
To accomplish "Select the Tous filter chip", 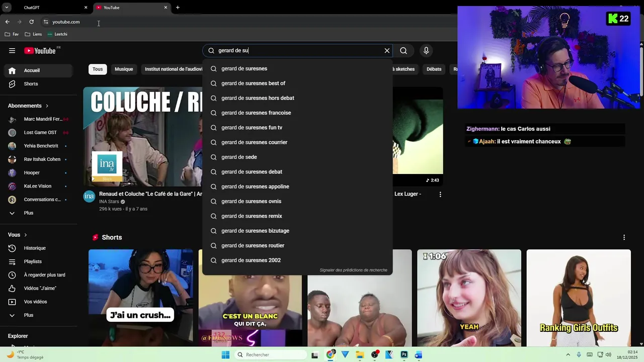I will tap(98, 69).
